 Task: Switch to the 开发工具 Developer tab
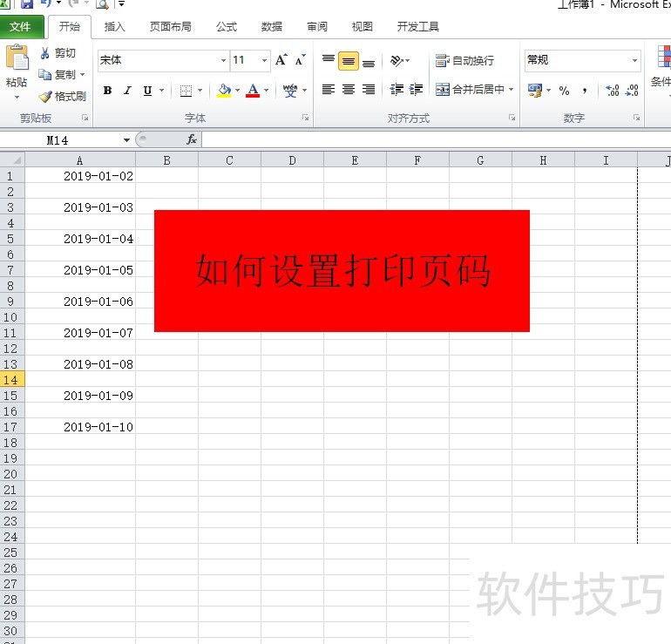418,27
